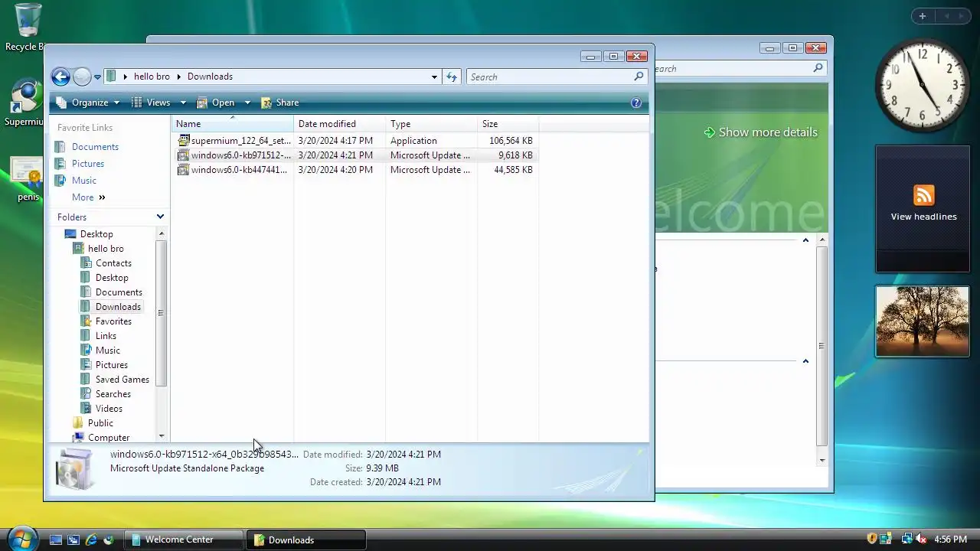Screen dimensions: 980x551
Task: Click the 'hello bro' breadcrumb in address bar
Action: [x=152, y=77]
